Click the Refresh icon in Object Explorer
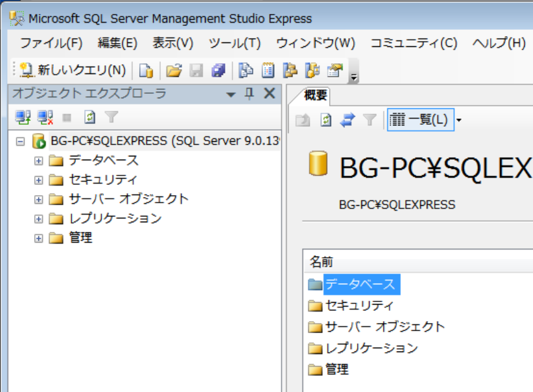This screenshot has height=392, width=533. pyautogui.click(x=89, y=117)
